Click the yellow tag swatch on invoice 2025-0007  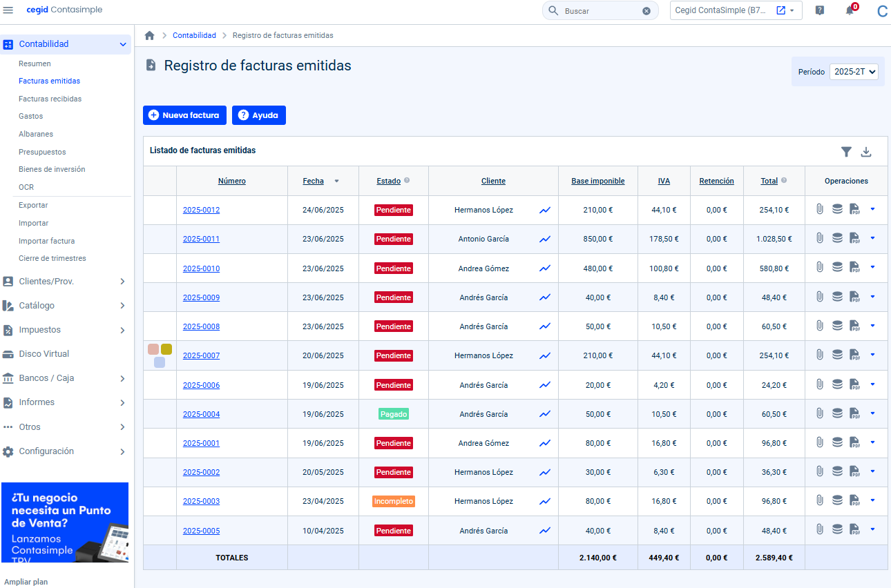pos(166,349)
